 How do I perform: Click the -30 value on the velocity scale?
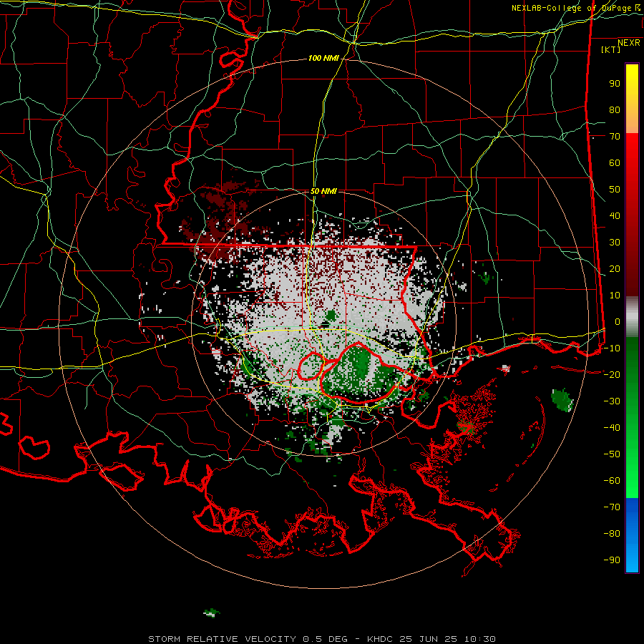pyautogui.click(x=612, y=401)
